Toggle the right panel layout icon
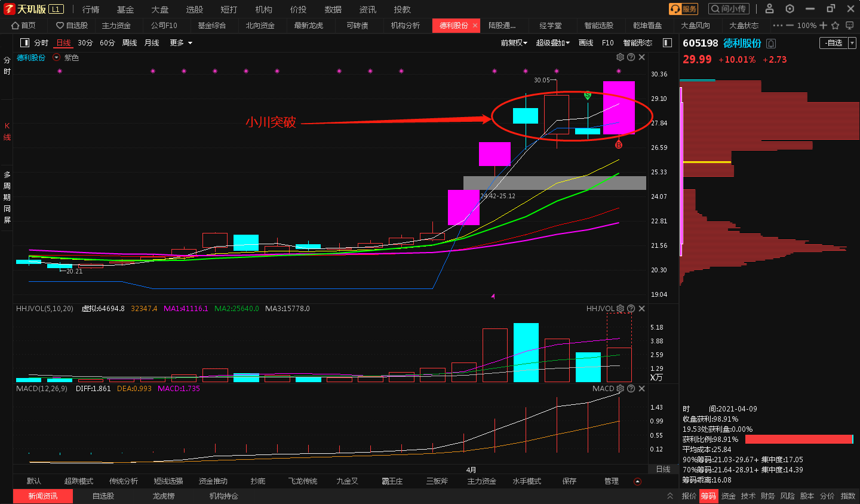Screen dimensions: 860x504 point(668,43)
